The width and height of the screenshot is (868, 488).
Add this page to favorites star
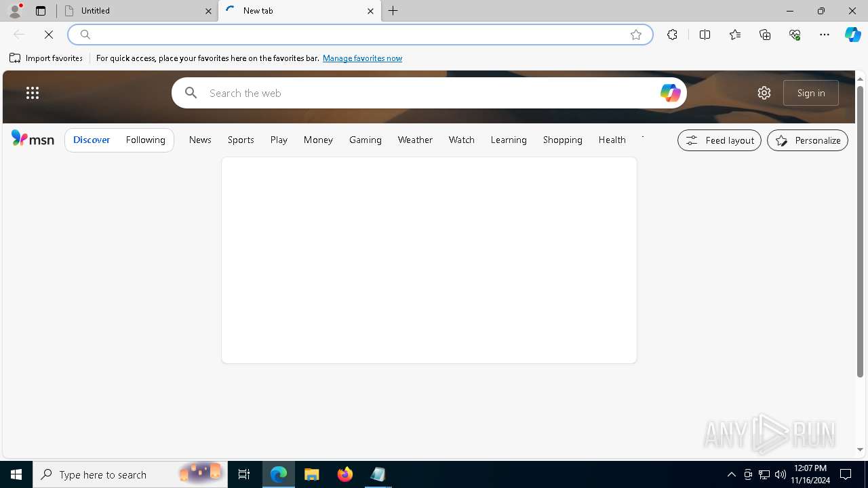[636, 35]
